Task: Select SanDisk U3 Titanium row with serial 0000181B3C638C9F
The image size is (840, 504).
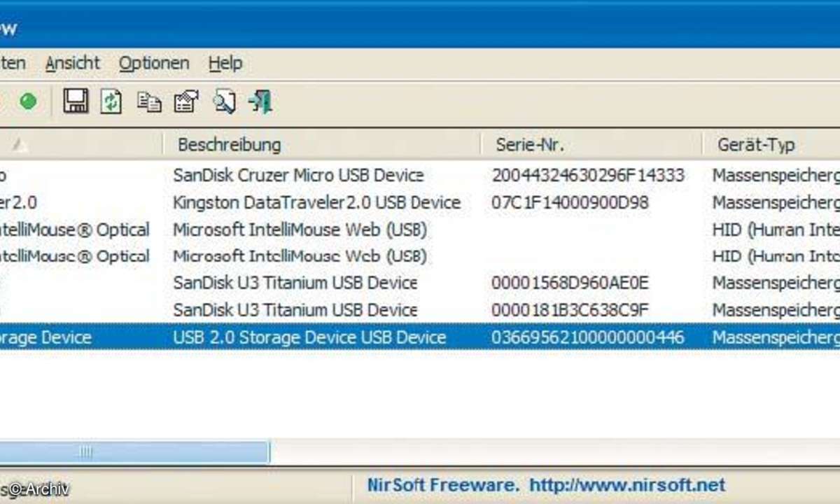Action: coord(420,309)
